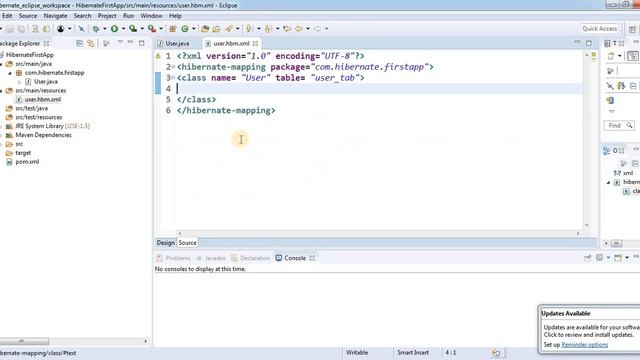Open the Package Explorer View Menu triangle

tap(120, 42)
